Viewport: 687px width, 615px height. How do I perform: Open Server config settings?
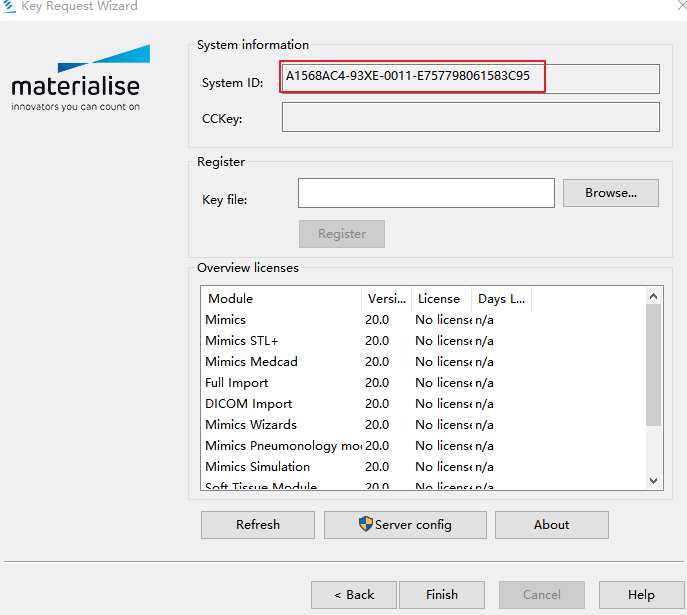click(405, 525)
